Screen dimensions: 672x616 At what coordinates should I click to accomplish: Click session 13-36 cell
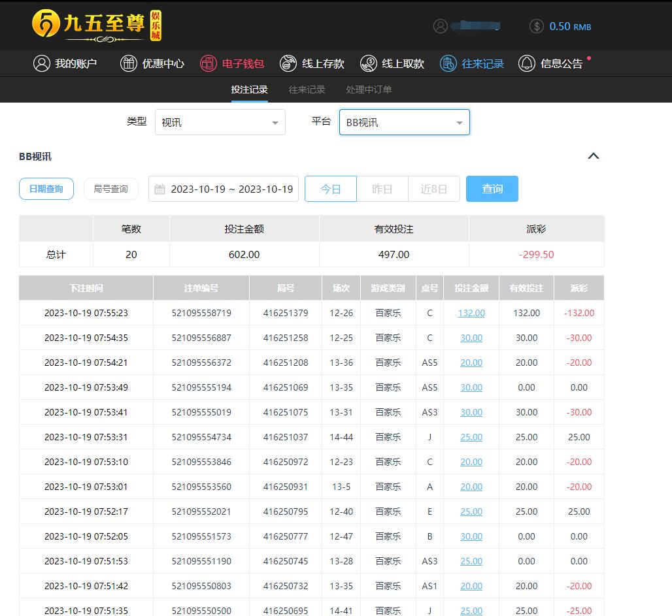tap(341, 363)
